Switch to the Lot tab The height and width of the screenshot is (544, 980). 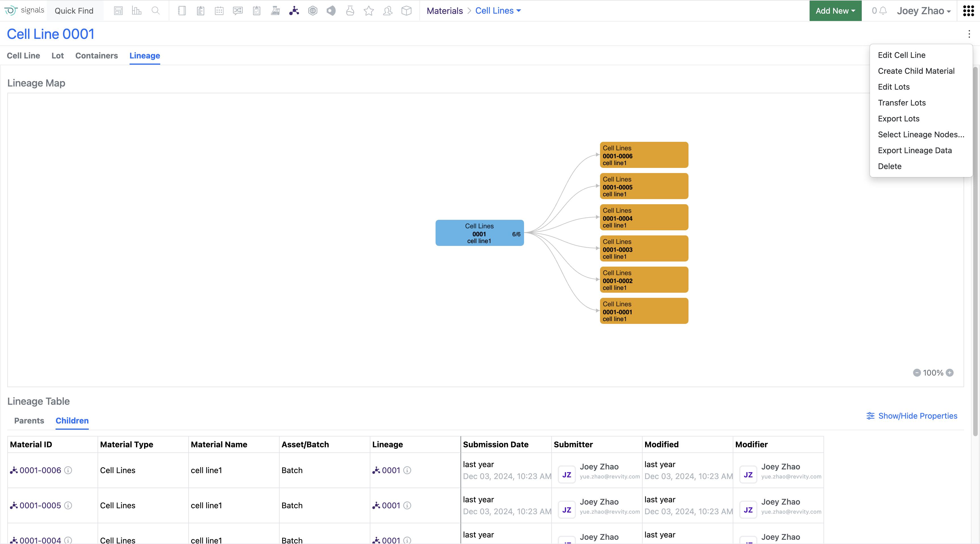[x=58, y=56]
